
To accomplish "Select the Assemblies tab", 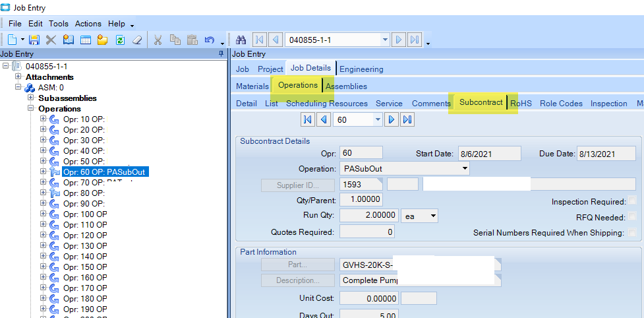I will (x=346, y=86).
